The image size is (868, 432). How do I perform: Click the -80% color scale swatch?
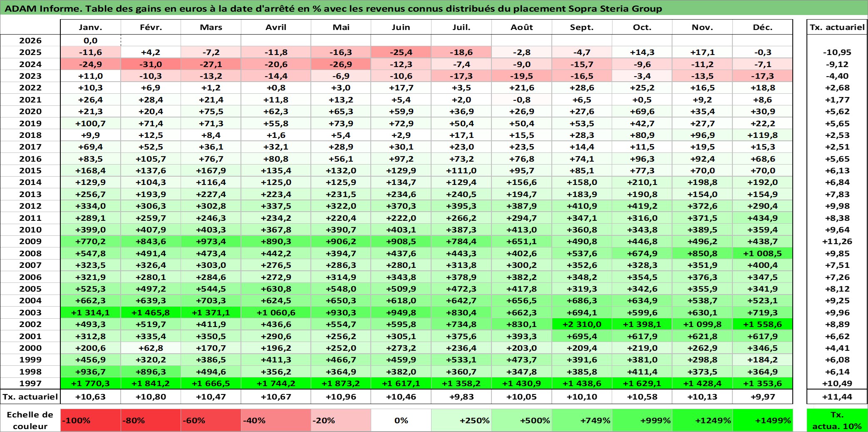(x=151, y=420)
